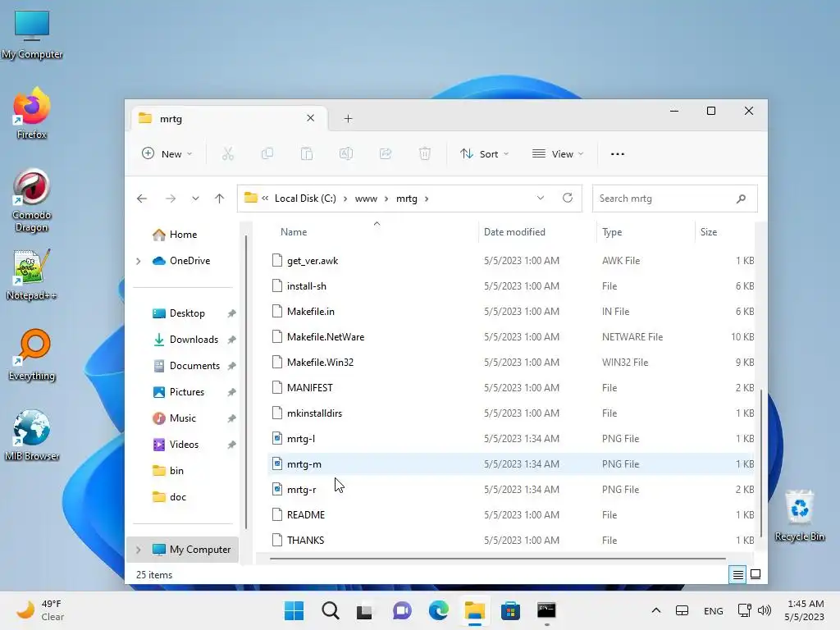Click the Copy icon in toolbar

[x=267, y=153]
